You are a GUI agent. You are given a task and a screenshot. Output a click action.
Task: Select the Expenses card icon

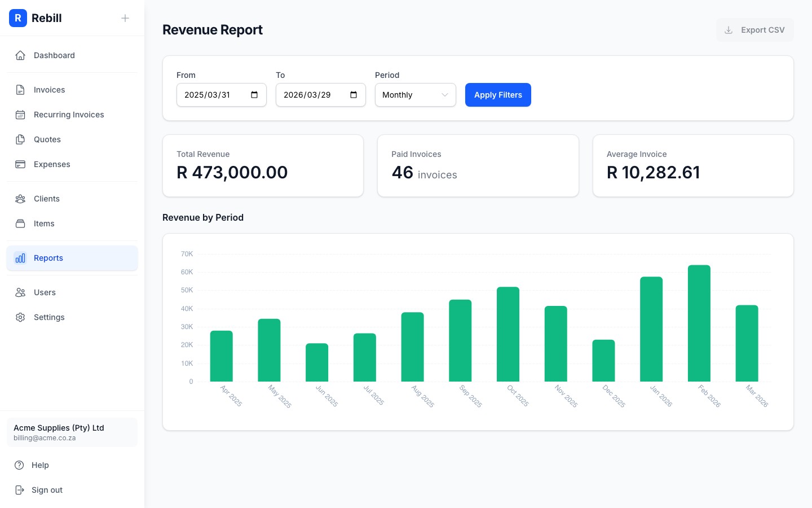click(x=20, y=164)
